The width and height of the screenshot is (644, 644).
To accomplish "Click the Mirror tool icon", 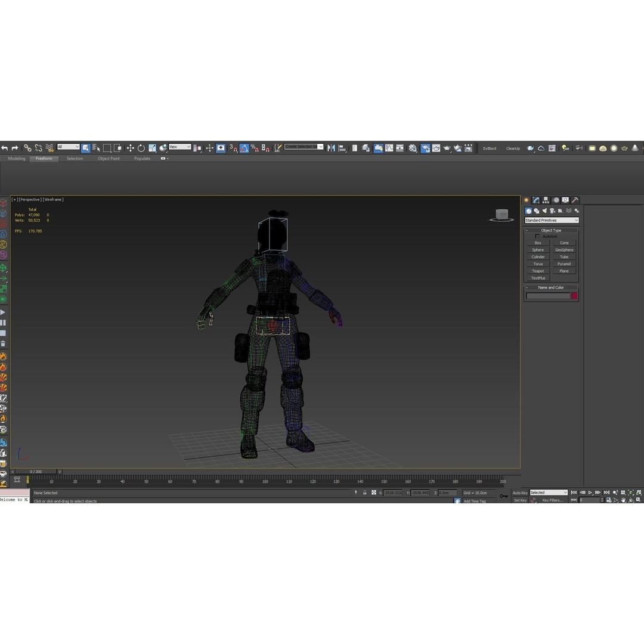I will coord(332,148).
